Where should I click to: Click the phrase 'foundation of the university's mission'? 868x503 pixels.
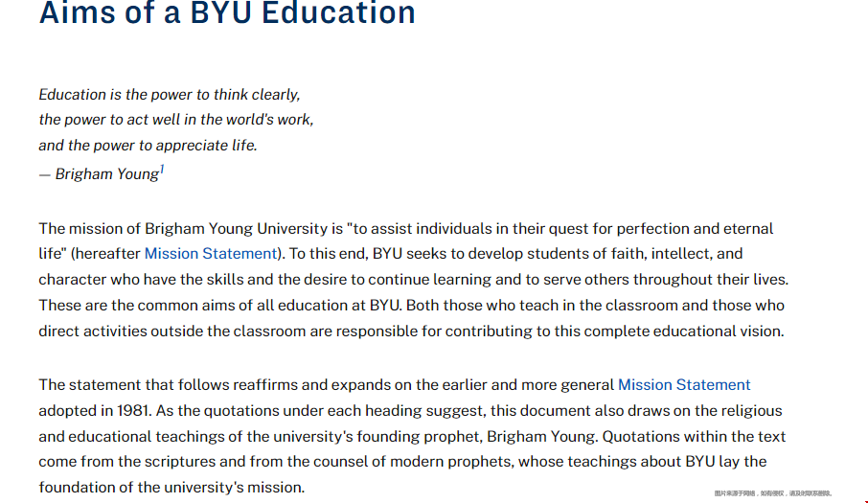pyautogui.click(x=171, y=488)
